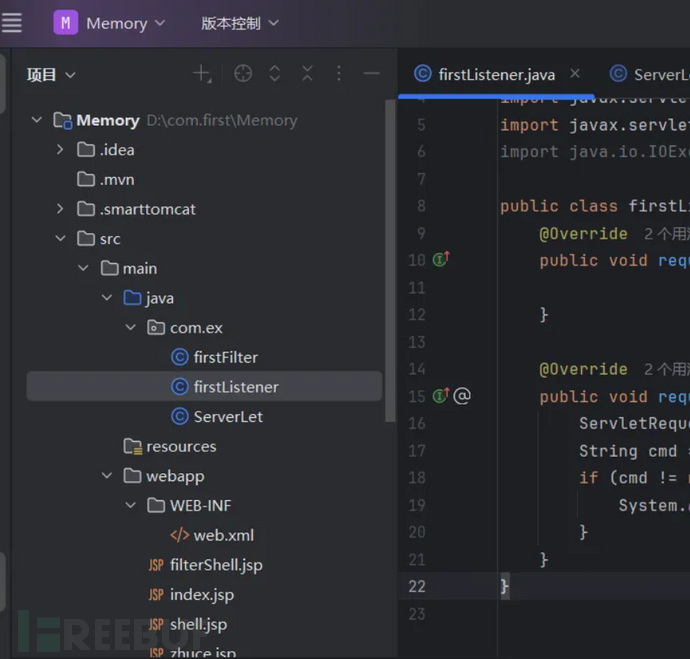This screenshot has height=659, width=690.
Task: Click the project tree vertical scrollbar
Action: click(390, 250)
